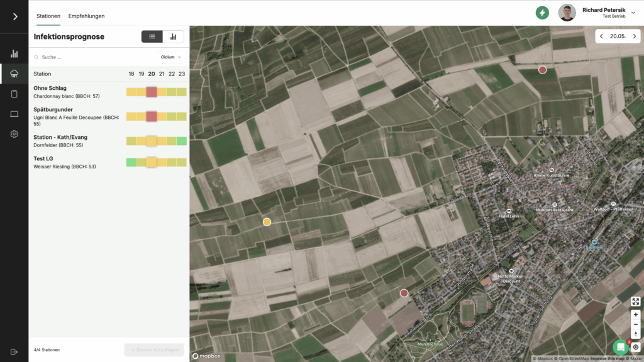Open the clipboard section in sidebar
Viewport: 644px width, 362px height.
point(14,94)
